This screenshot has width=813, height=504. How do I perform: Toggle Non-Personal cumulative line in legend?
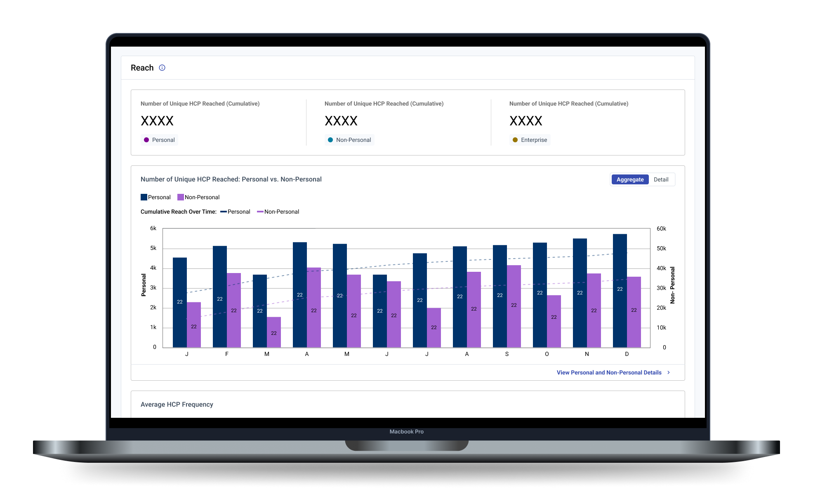point(278,212)
